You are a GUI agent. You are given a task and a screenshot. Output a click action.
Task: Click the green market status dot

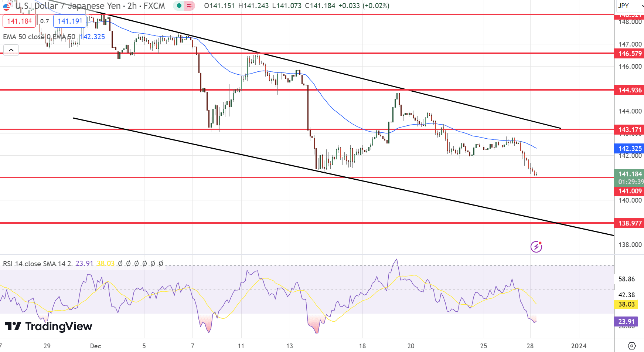179,6
